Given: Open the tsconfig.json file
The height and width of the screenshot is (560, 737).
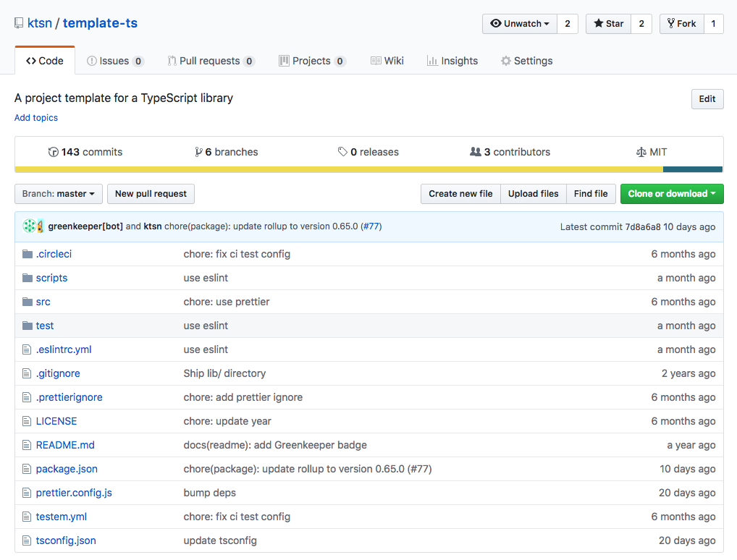Looking at the screenshot, I should coord(66,540).
